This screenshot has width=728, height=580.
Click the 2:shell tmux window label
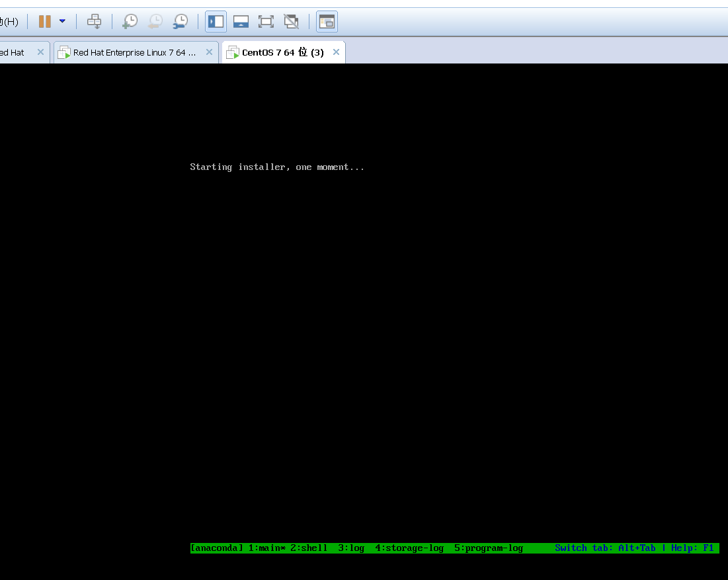[x=309, y=548]
